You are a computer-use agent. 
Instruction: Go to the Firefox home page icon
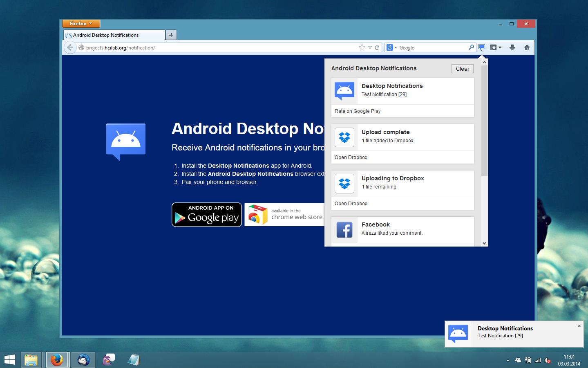coord(527,47)
